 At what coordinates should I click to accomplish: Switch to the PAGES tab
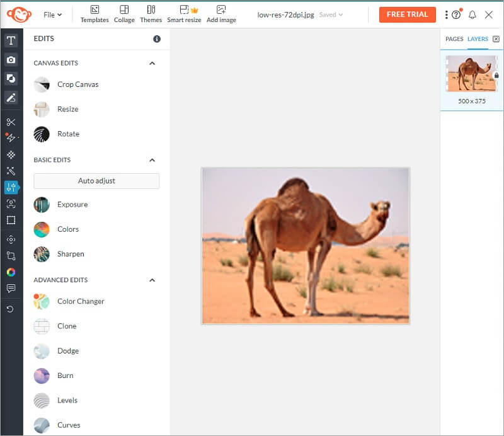[454, 38]
